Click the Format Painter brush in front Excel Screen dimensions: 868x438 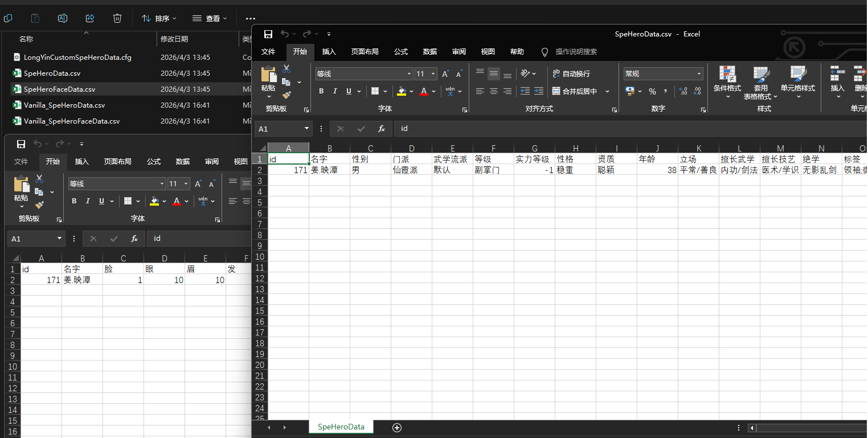[286, 95]
